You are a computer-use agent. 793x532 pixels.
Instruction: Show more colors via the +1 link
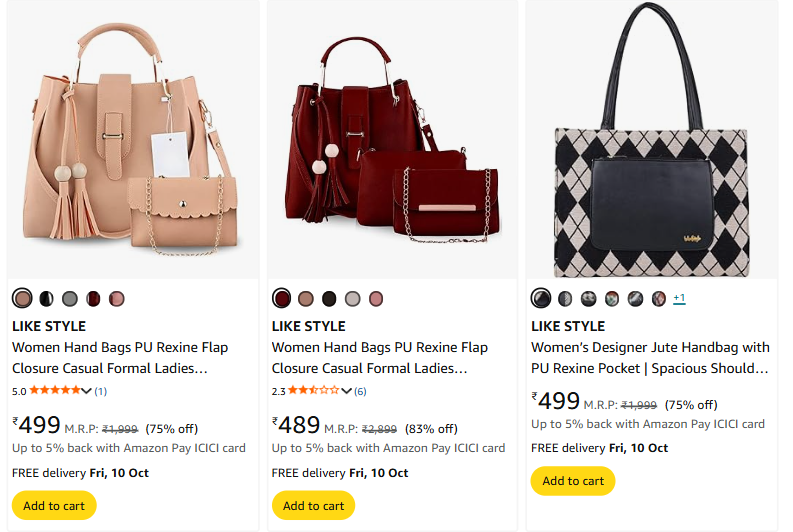point(679,298)
